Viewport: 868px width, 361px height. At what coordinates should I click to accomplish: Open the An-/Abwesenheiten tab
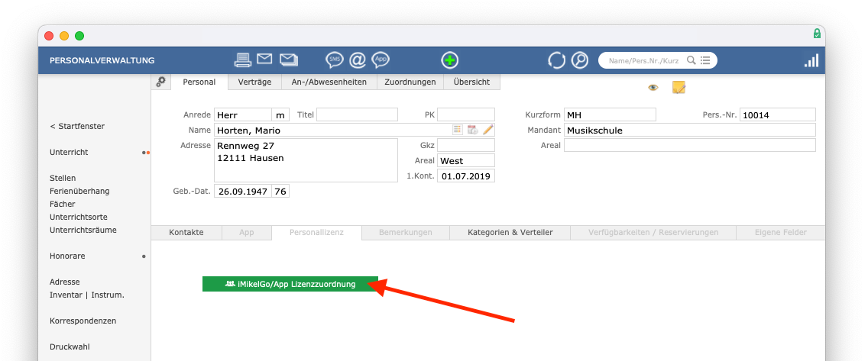329,82
